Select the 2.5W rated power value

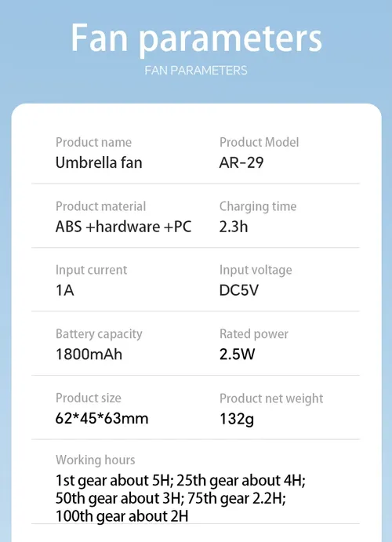tap(238, 355)
